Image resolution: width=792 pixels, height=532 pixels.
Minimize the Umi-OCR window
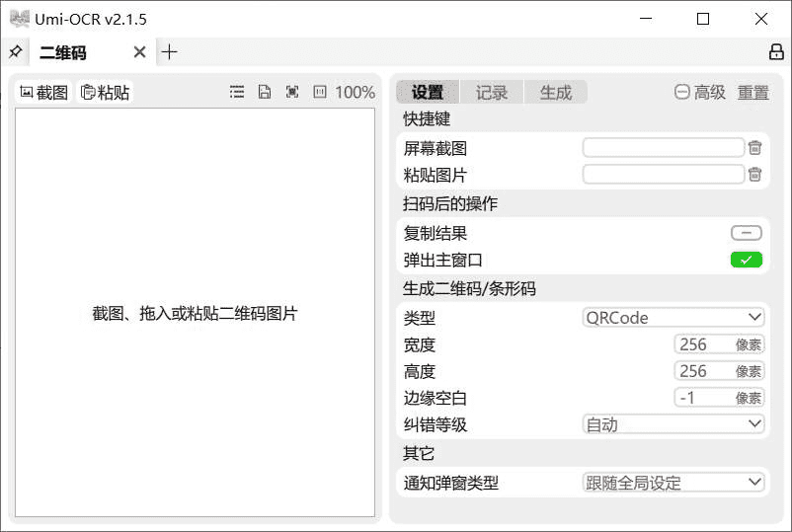pyautogui.click(x=646, y=19)
